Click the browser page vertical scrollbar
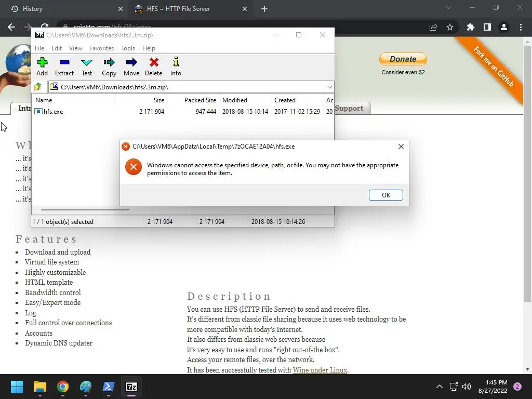Image resolution: width=532 pixels, height=399 pixels. tap(527, 173)
